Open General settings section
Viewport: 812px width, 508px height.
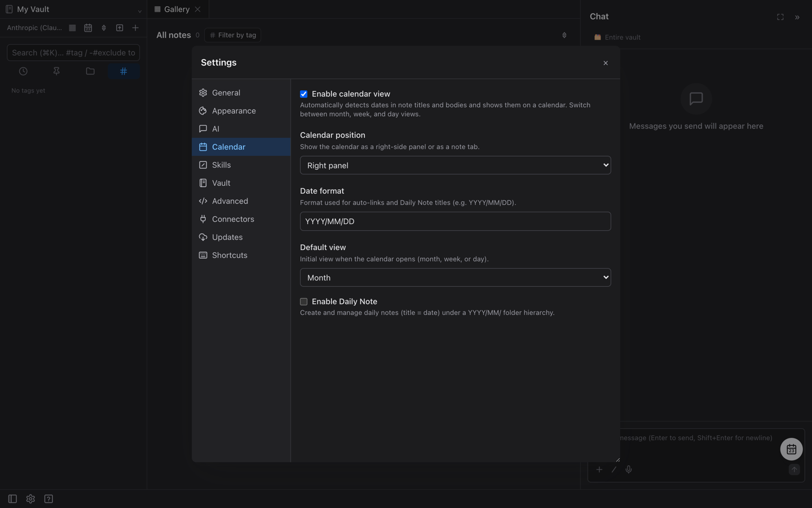pos(241,93)
